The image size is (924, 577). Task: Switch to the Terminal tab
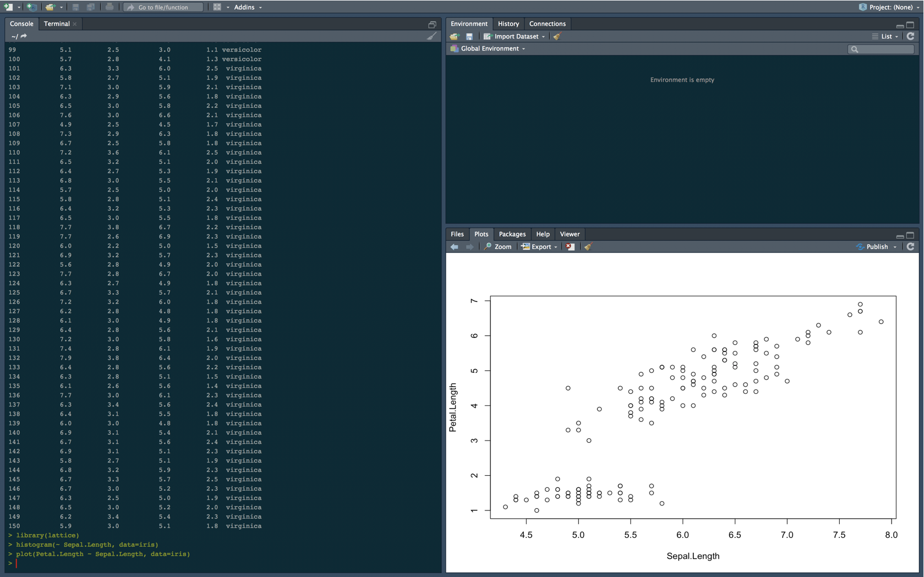coord(57,24)
